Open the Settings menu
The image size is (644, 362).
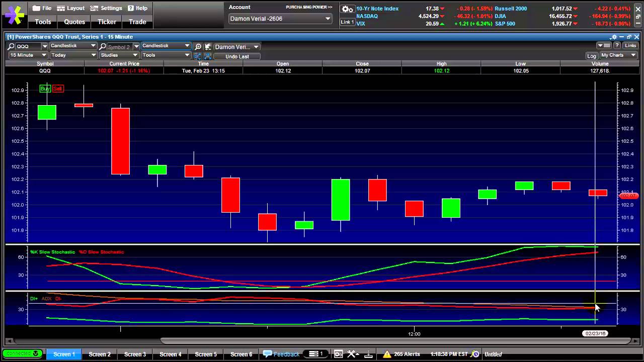tap(106, 8)
